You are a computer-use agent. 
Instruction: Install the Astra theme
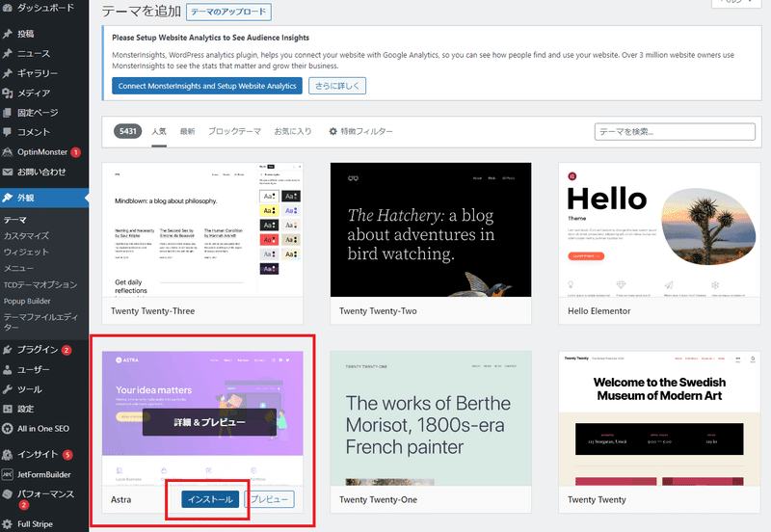point(210,499)
